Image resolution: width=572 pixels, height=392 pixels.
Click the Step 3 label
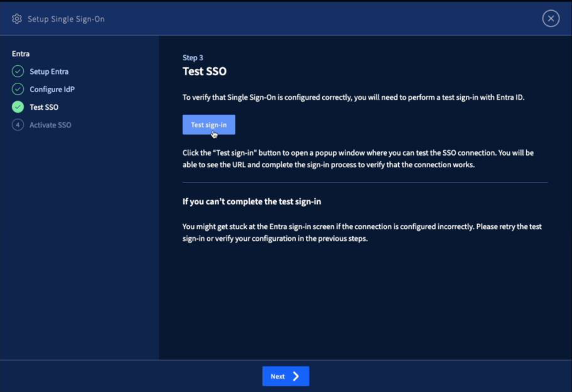coord(193,58)
